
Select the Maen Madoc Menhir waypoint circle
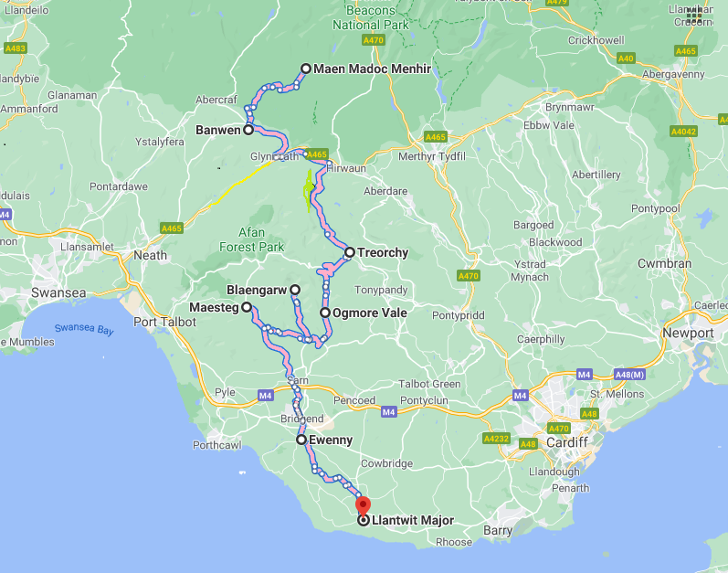[305, 69]
